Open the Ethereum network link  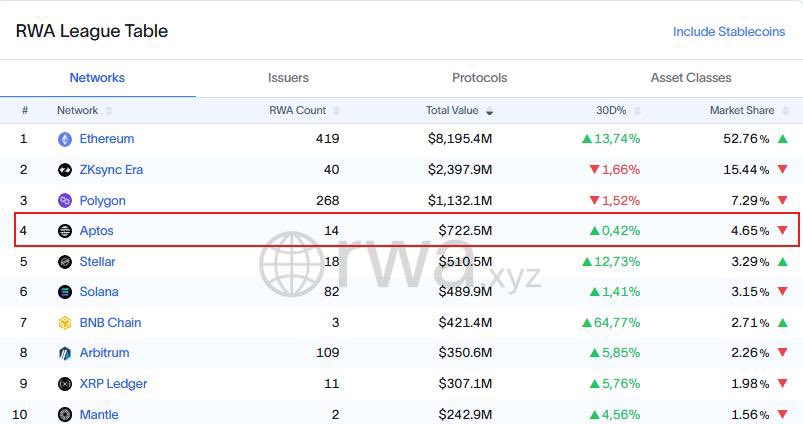point(107,139)
